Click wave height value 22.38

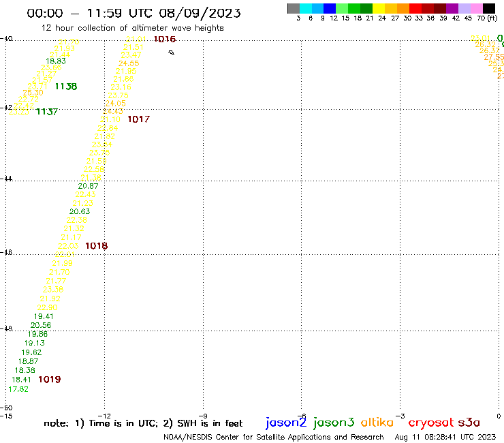pos(76,220)
